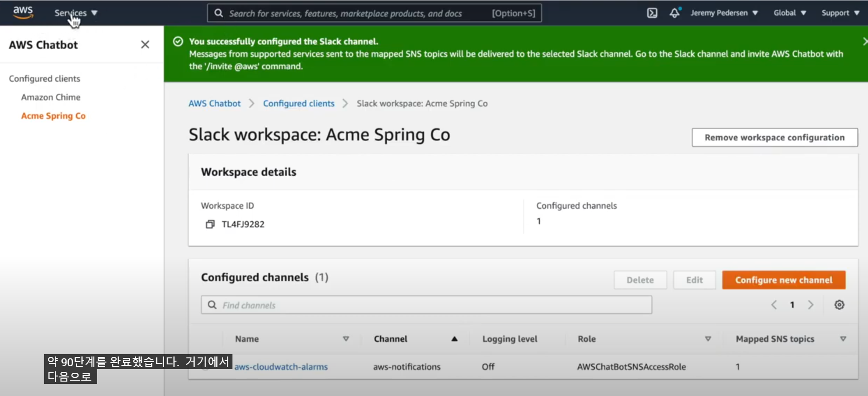Screen dimensions: 868x396
Task: Open the CloudShell terminal icon
Action: 652,13
